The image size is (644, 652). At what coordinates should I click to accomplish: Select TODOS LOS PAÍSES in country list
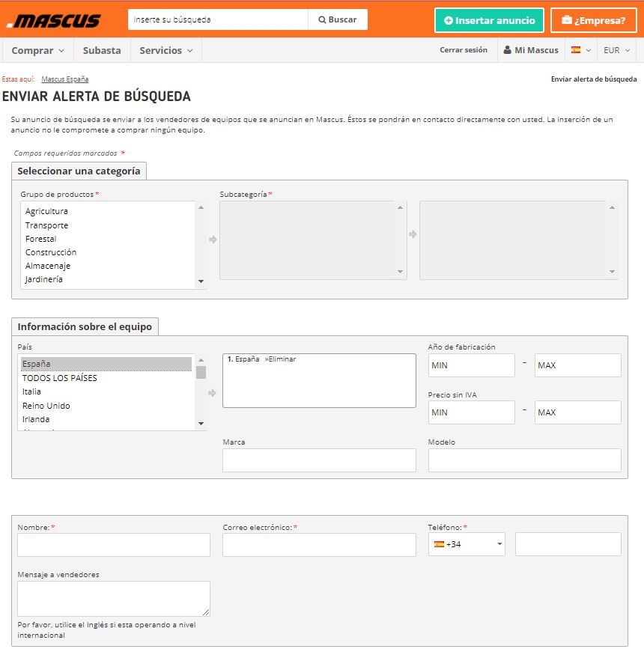click(59, 378)
